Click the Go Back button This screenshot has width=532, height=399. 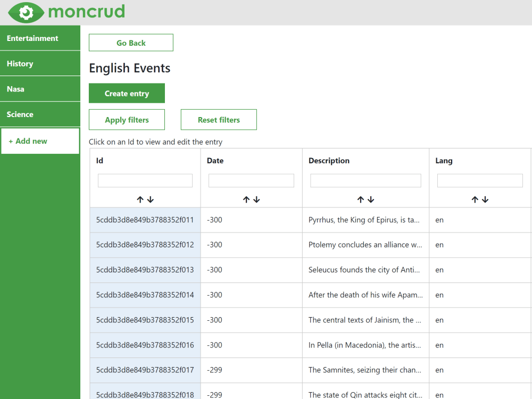point(131,43)
